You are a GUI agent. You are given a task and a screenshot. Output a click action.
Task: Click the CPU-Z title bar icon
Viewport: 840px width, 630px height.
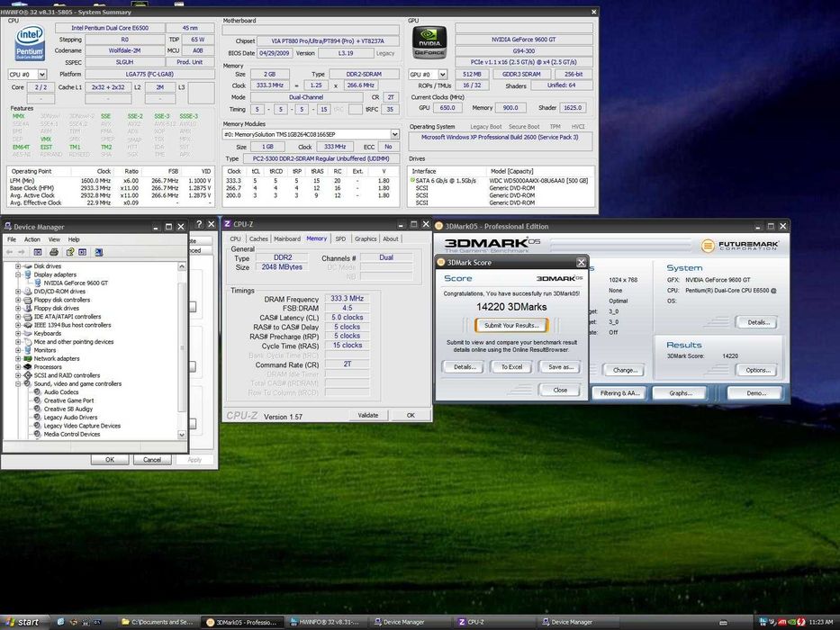click(227, 224)
